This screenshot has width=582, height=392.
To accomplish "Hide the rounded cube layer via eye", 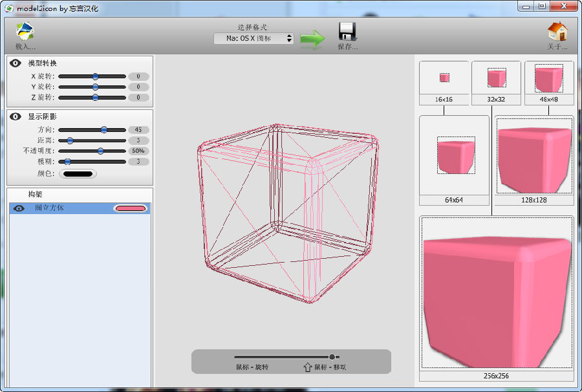I will coord(19,208).
